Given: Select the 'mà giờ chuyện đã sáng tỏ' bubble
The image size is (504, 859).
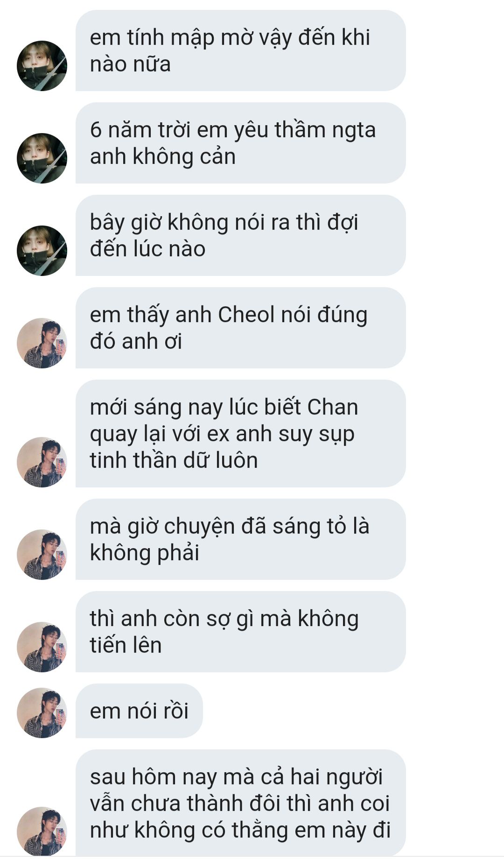Looking at the screenshot, I should point(241,539).
